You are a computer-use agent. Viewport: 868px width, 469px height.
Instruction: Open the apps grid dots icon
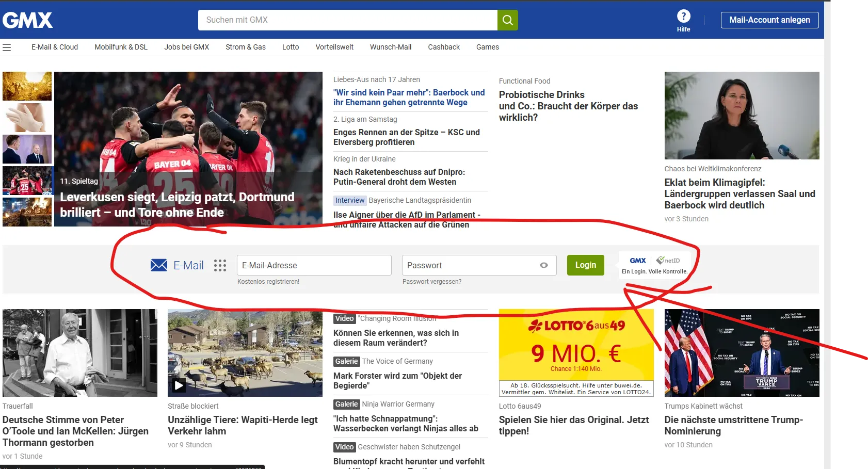click(x=220, y=265)
